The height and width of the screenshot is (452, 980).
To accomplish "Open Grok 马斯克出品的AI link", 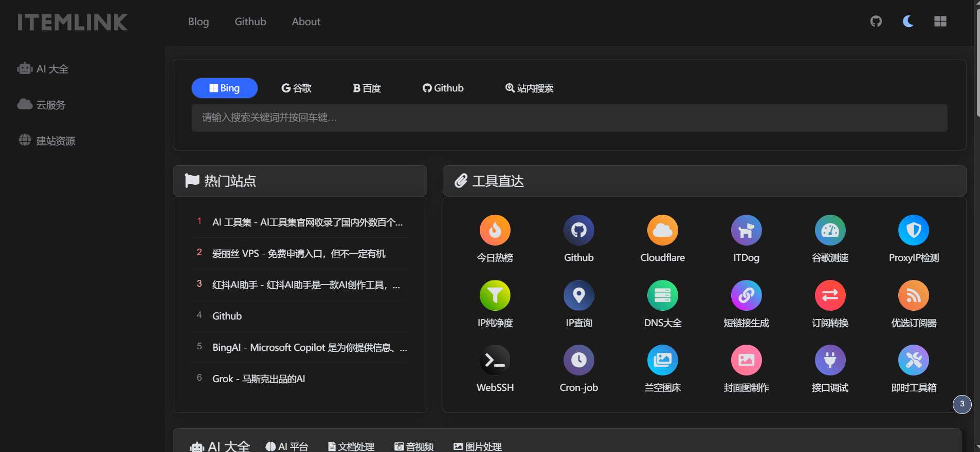I will point(259,379).
